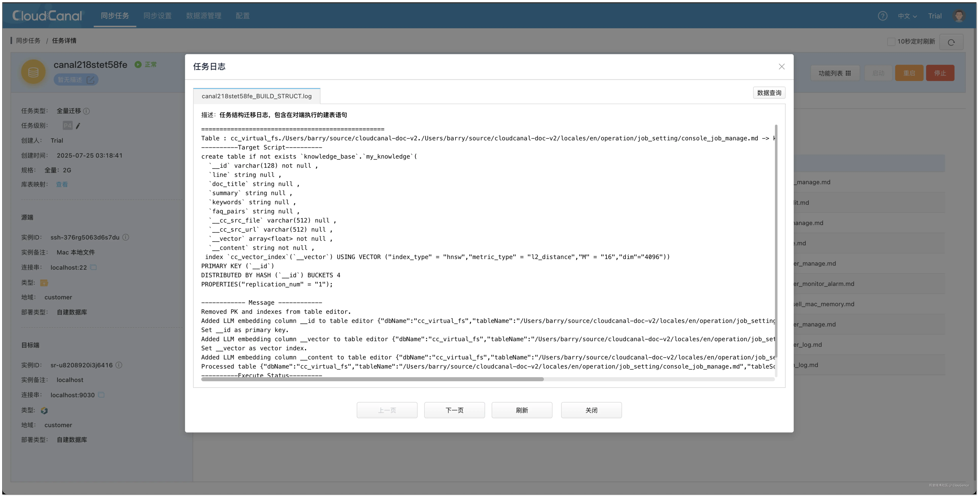
Task: Click the 数据查询 button
Action: pyautogui.click(x=769, y=93)
